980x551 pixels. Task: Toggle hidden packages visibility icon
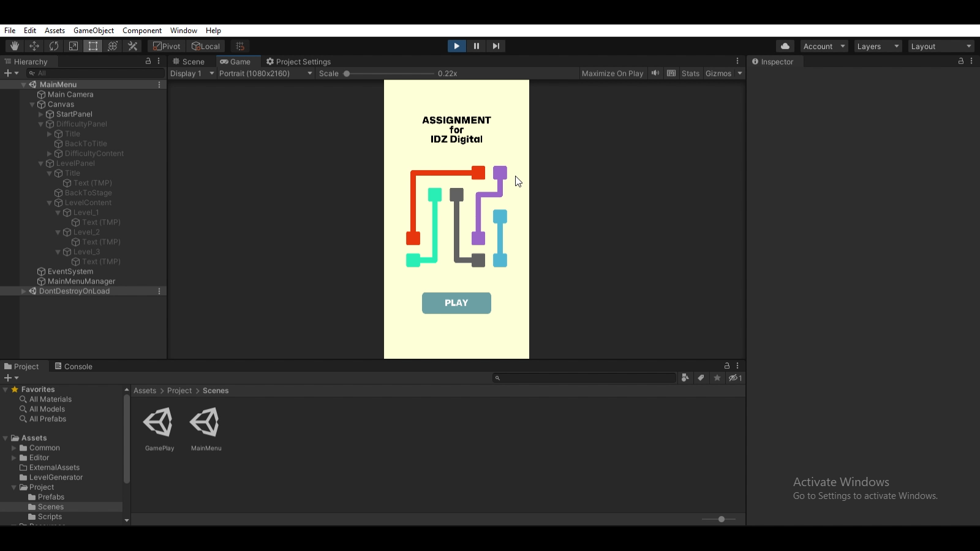coord(735,378)
